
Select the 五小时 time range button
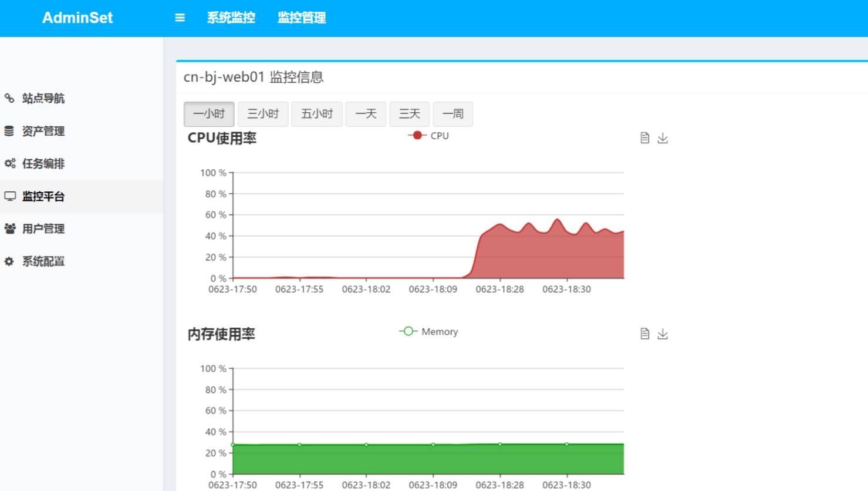point(317,114)
